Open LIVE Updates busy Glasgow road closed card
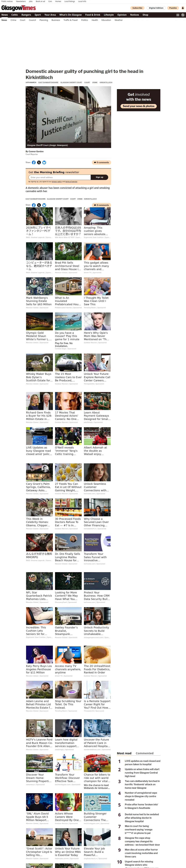 click(40, 441)
